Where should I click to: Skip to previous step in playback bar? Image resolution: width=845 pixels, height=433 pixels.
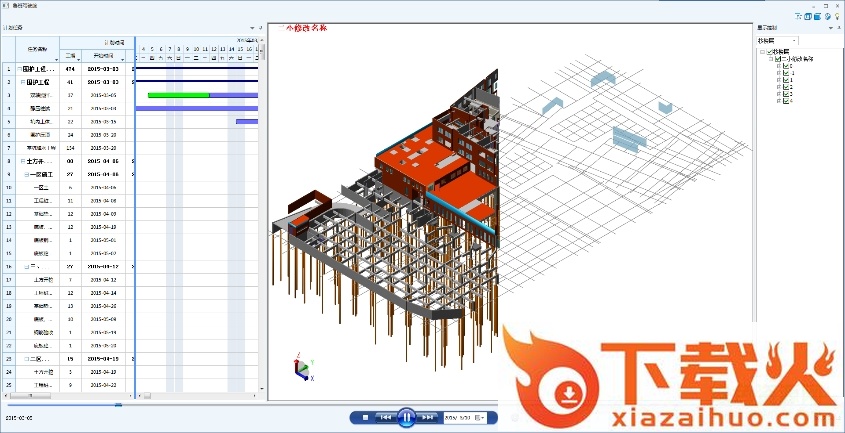(384, 416)
